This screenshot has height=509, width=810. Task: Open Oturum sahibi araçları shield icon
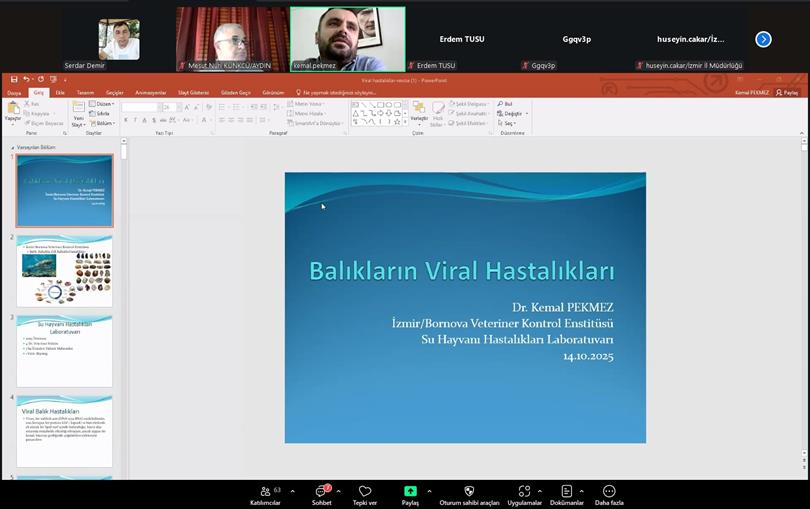point(469,491)
